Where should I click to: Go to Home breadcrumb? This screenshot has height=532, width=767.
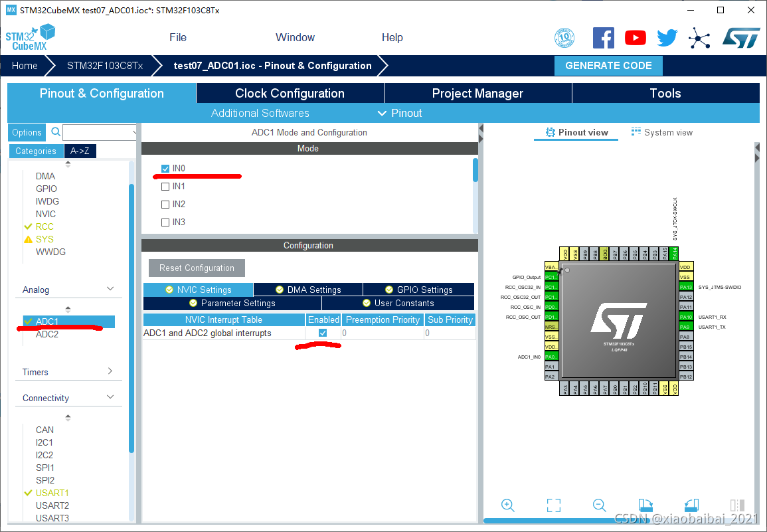[25, 66]
